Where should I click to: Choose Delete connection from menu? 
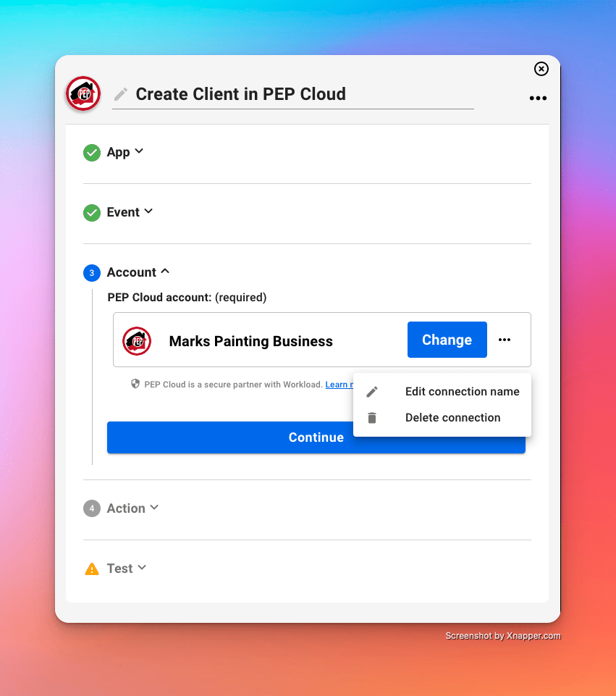452,418
